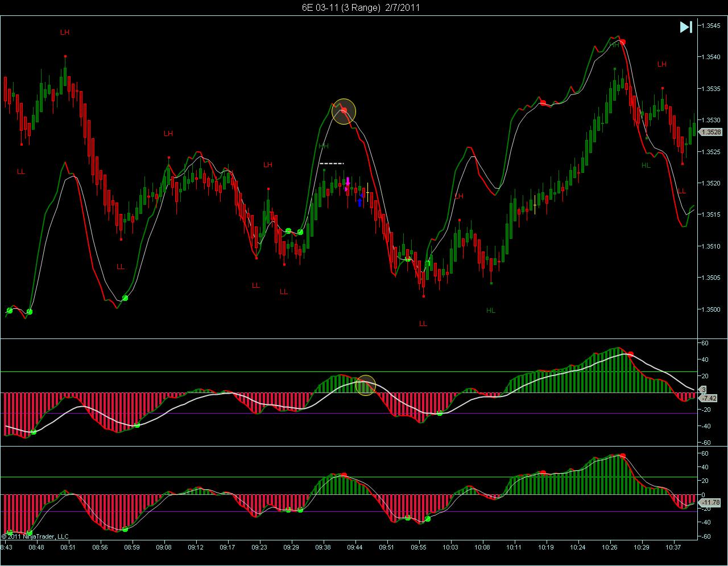The width and height of the screenshot is (728, 566).
Task: Click the 09:55 time axis label
Action: pos(419,547)
